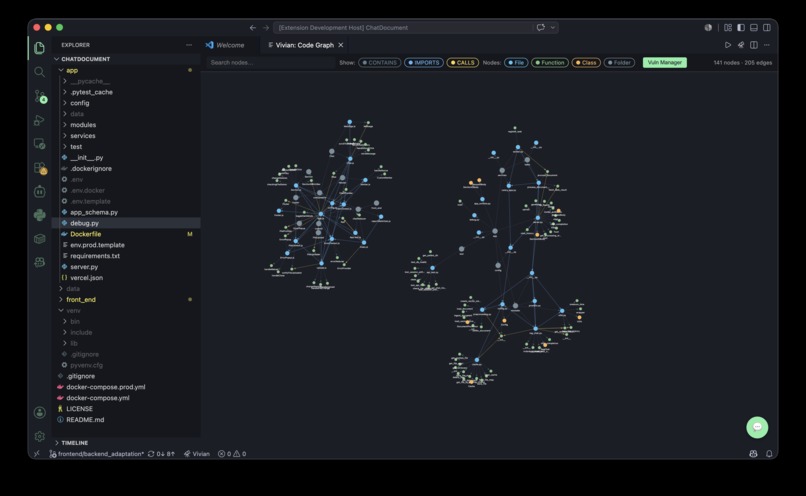
Task: Synchronize changes 0 down 8 up
Action: (x=161, y=454)
